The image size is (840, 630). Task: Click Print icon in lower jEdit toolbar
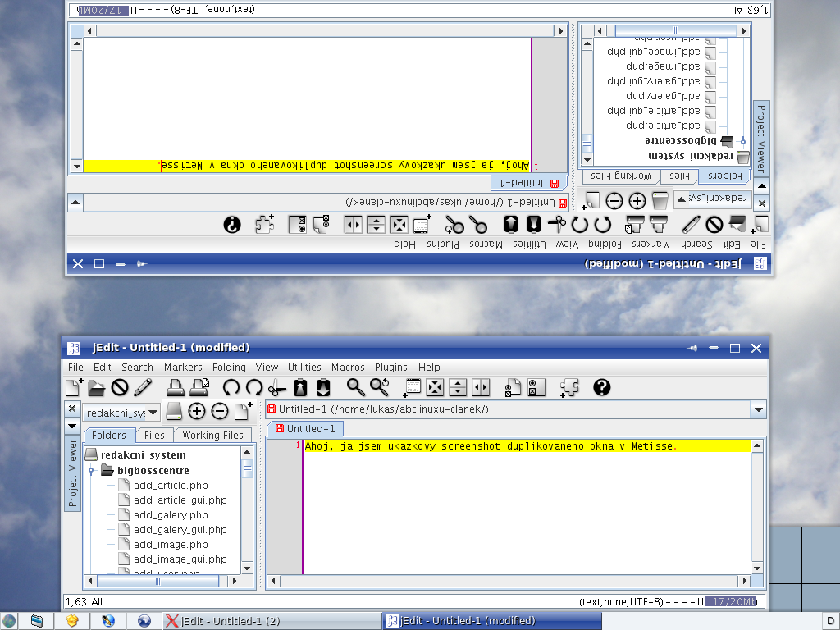pos(176,387)
